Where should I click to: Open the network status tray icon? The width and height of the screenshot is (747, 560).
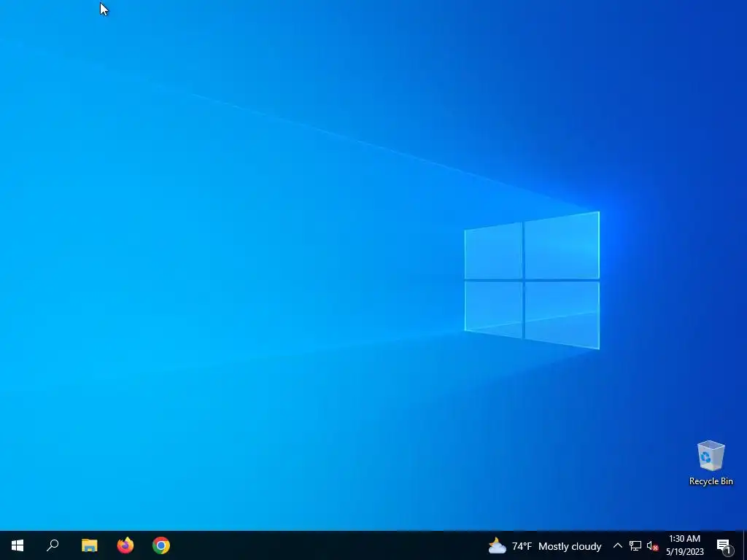point(635,545)
